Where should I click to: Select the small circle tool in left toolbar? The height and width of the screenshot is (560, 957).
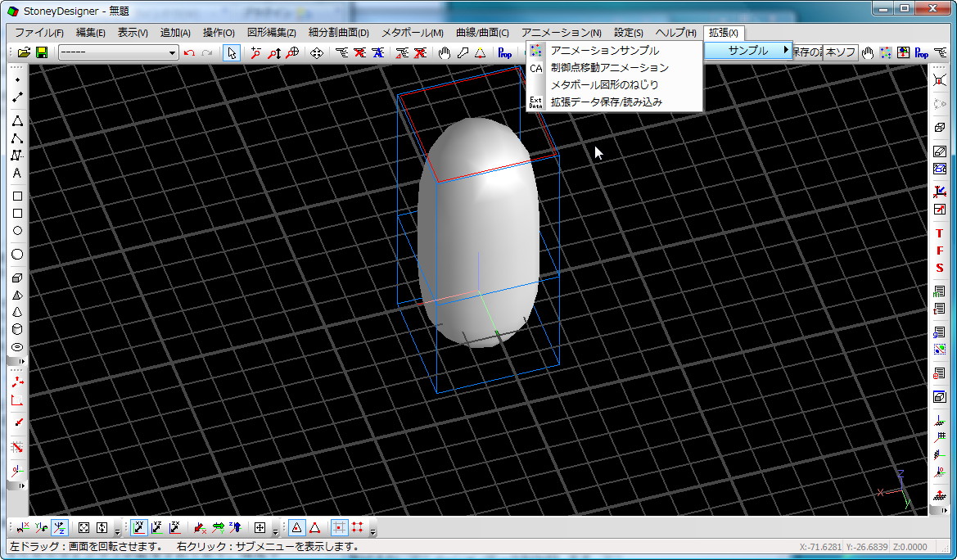(x=17, y=230)
